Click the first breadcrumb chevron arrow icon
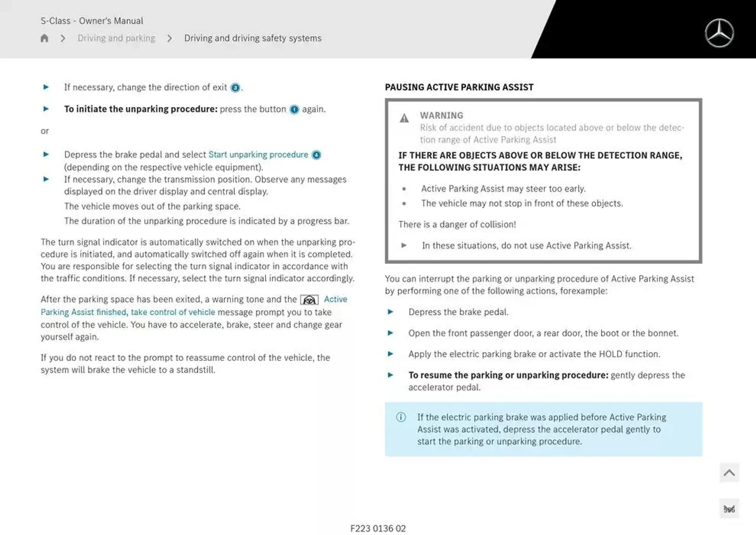756x535 pixels. tap(64, 38)
